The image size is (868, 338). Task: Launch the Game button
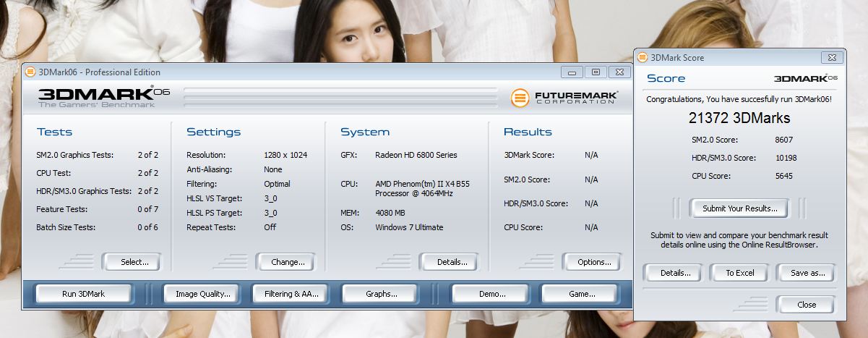tap(579, 294)
